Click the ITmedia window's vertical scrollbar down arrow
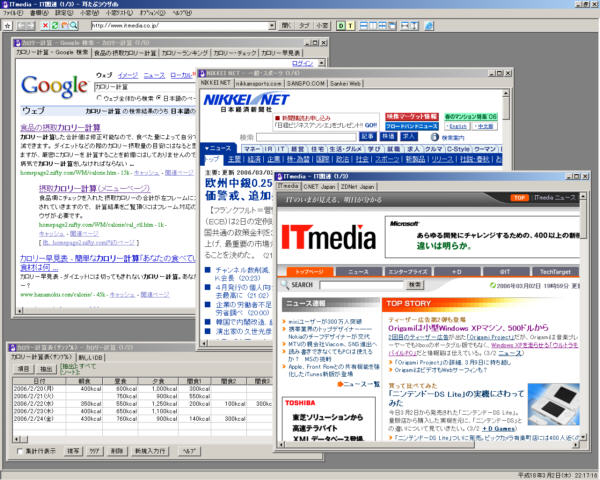Image resolution: width=600 pixels, height=480 pixels. coord(582,437)
